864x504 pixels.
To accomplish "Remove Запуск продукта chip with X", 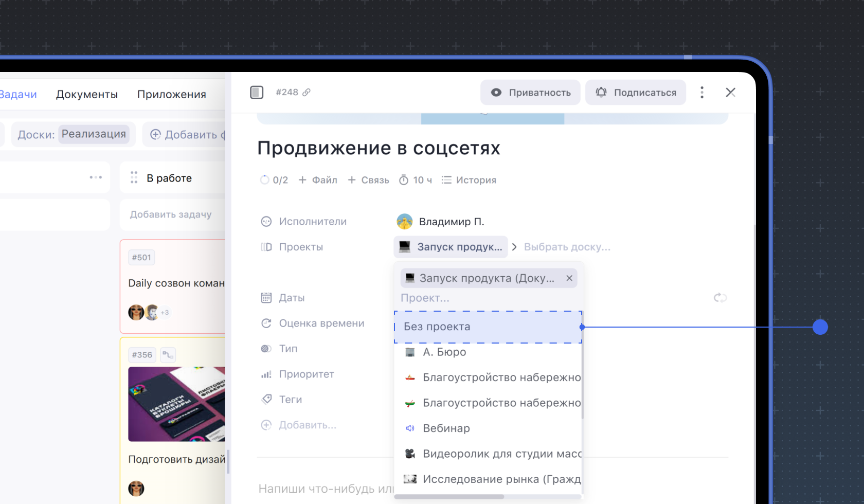I will click(569, 278).
